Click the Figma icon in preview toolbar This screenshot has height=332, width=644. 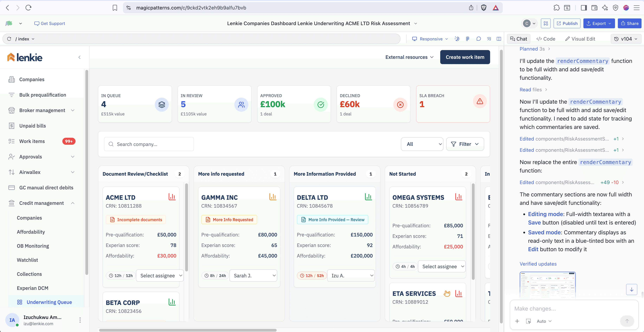pos(467,39)
